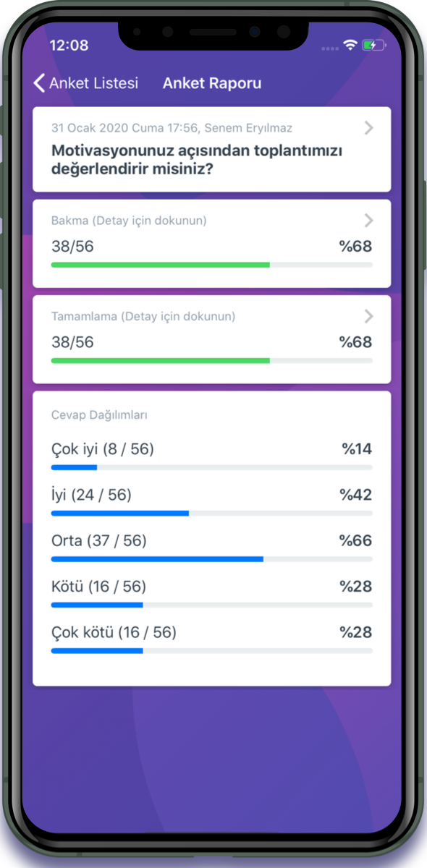Select the Kötü (16 / 56) row
The width and height of the screenshot is (427, 868).
212,594
